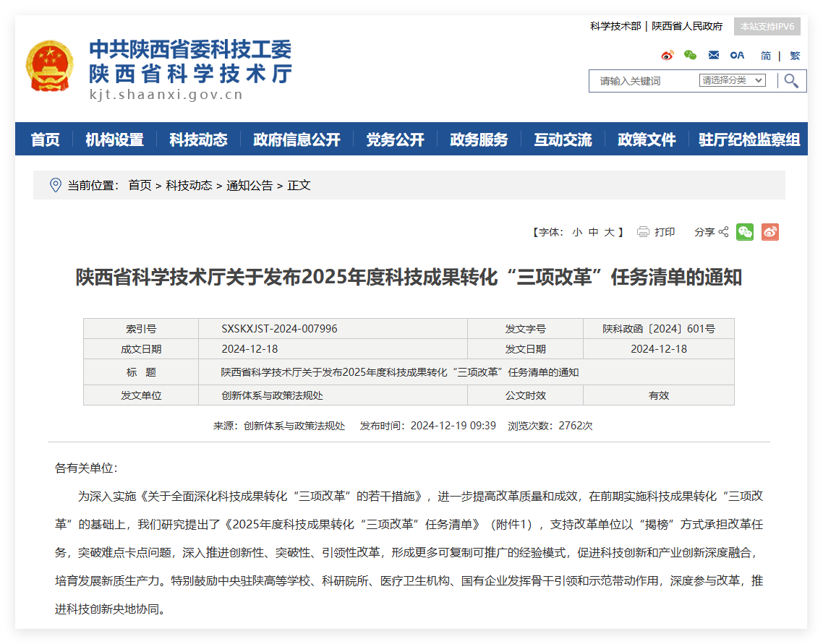Open the 请选择分类 category dropdown
Viewport: 823px width, 644px height.
(x=732, y=80)
